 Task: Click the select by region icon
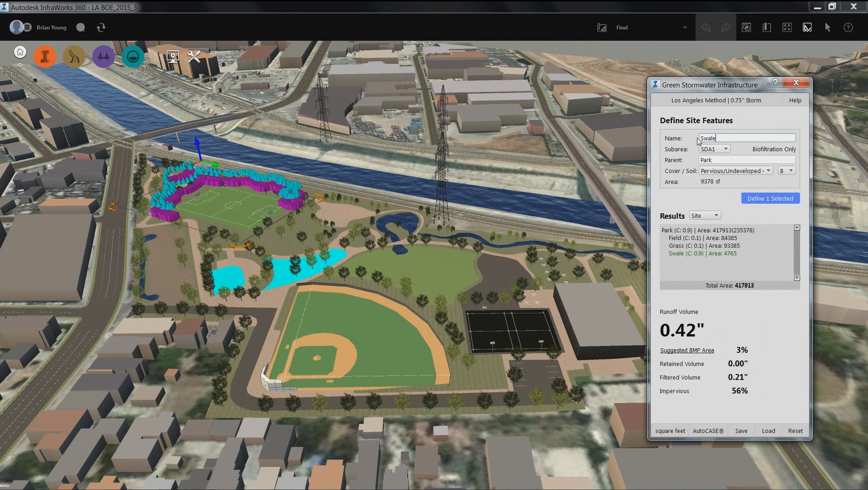[x=807, y=28]
